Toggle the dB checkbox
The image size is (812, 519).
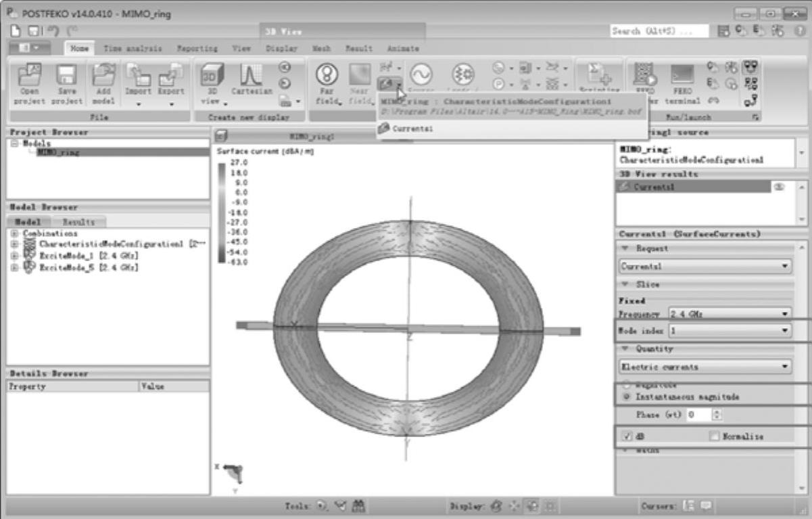click(626, 436)
